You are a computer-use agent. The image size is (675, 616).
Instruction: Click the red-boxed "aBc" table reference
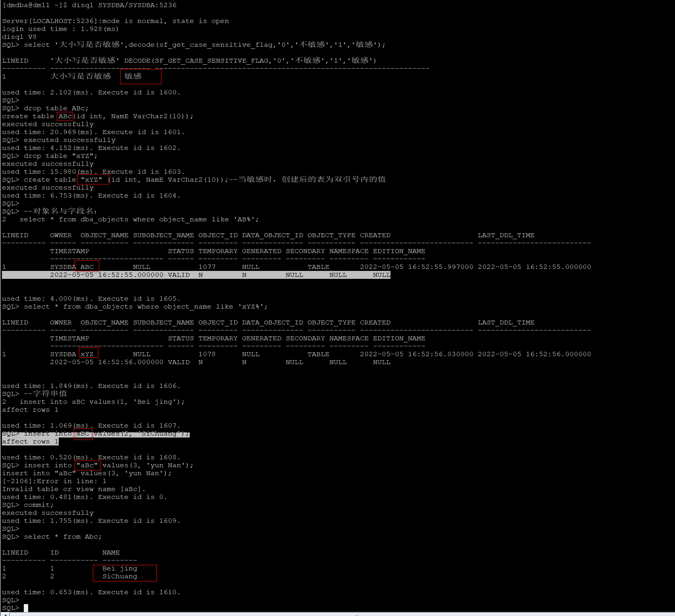point(87,465)
